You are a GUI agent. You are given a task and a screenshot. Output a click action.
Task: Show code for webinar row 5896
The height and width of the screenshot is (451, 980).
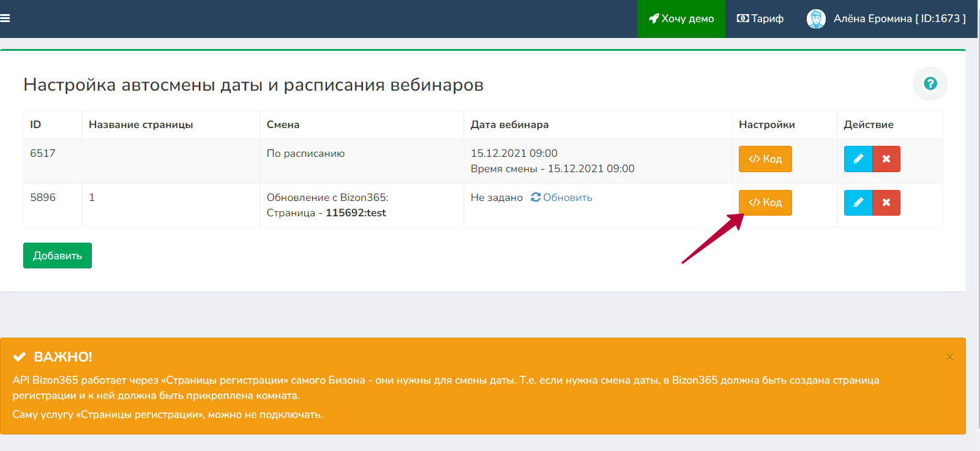(765, 203)
